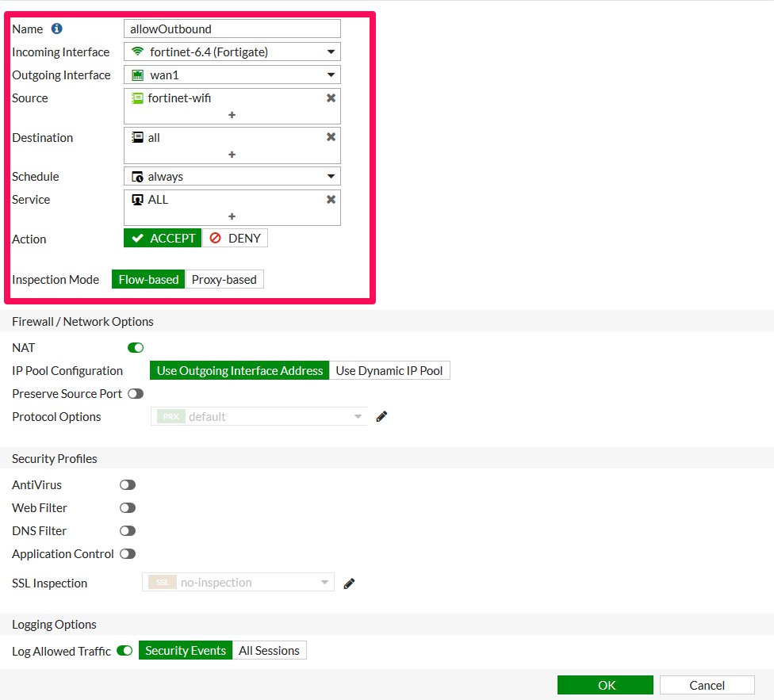The height and width of the screenshot is (700, 774).
Task: Add a new Destination entry with plus
Action: pyautogui.click(x=232, y=155)
